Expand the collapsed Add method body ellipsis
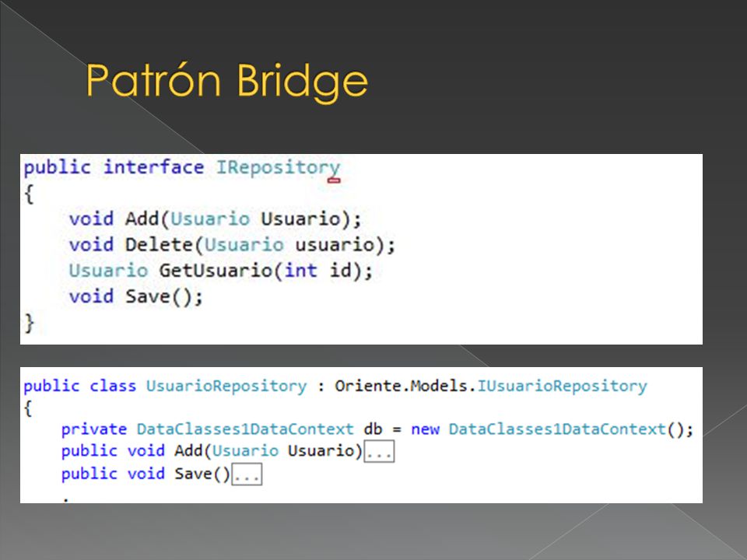The width and height of the screenshot is (747, 560). (x=379, y=451)
